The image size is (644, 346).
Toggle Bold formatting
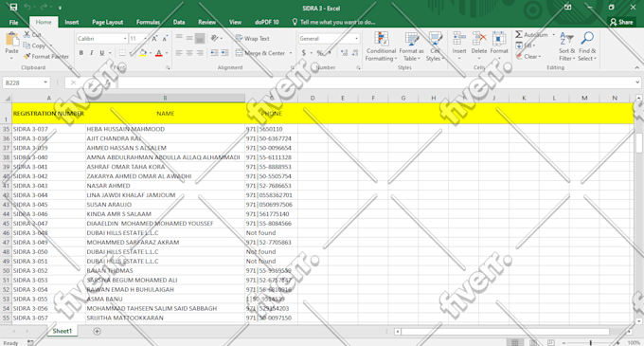(x=80, y=53)
